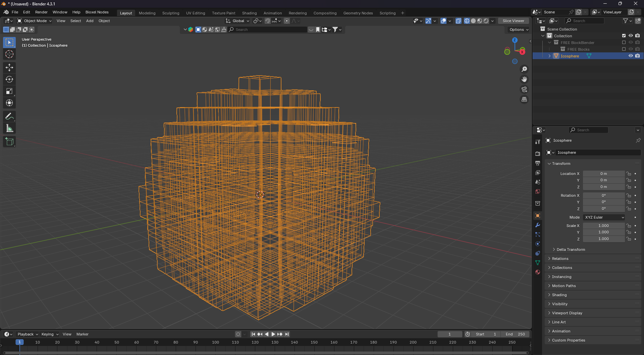Click the viewport zoom magnifier icon
644x355 pixels.
point(524,69)
